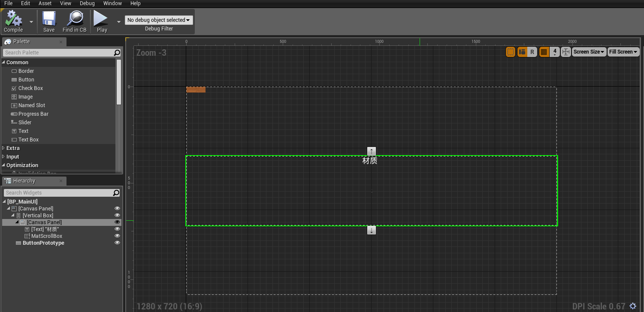Open the Screen Size dropdown

(589, 52)
